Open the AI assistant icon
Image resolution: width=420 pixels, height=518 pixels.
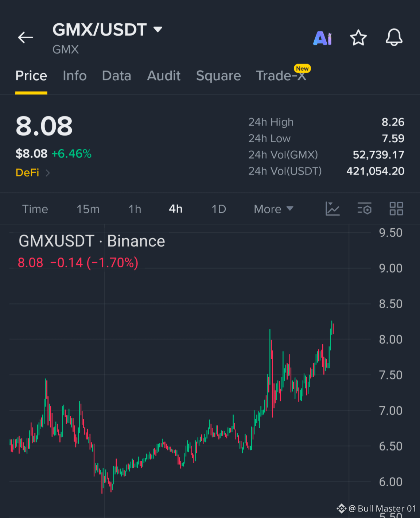pos(323,38)
